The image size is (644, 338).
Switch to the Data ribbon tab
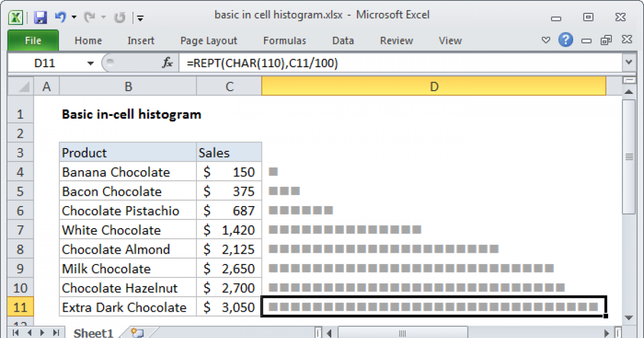pos(343,40)
